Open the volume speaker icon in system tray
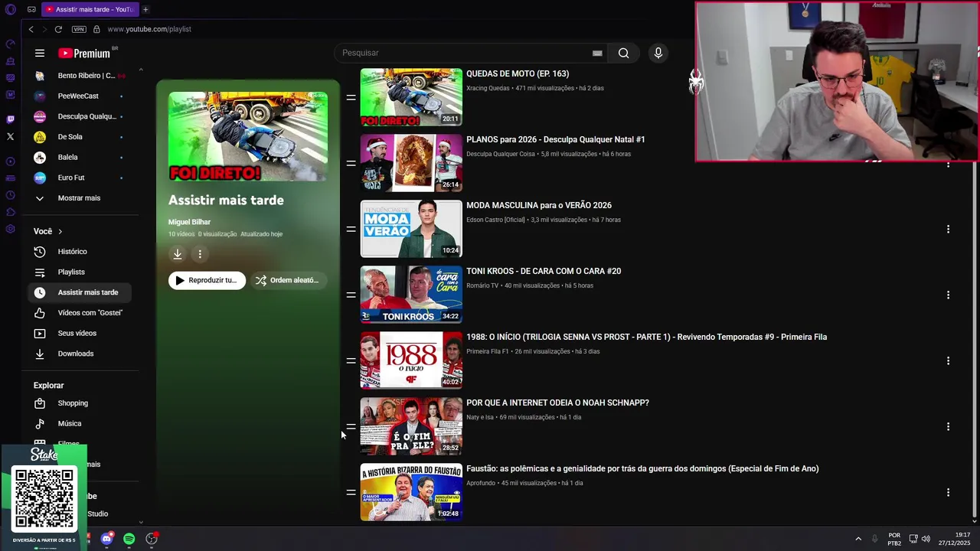The height and width of the screenshot is (551, 980). pyautogui.click(x=926, y=539)
